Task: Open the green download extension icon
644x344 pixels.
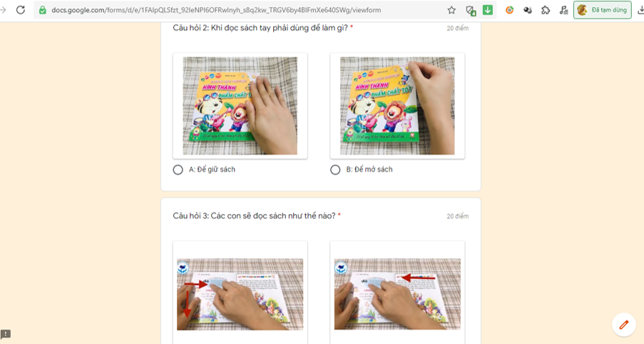Action: point(488,10)
